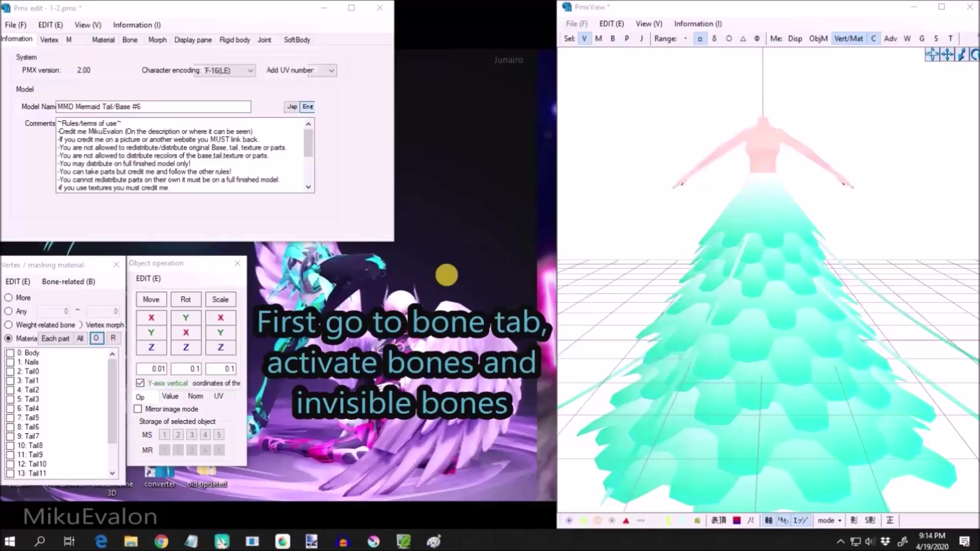This screenshot has height=551, width=980.
Task: Click the Eng comment language button
Action: pyautogui.click(x=308, y=107)
